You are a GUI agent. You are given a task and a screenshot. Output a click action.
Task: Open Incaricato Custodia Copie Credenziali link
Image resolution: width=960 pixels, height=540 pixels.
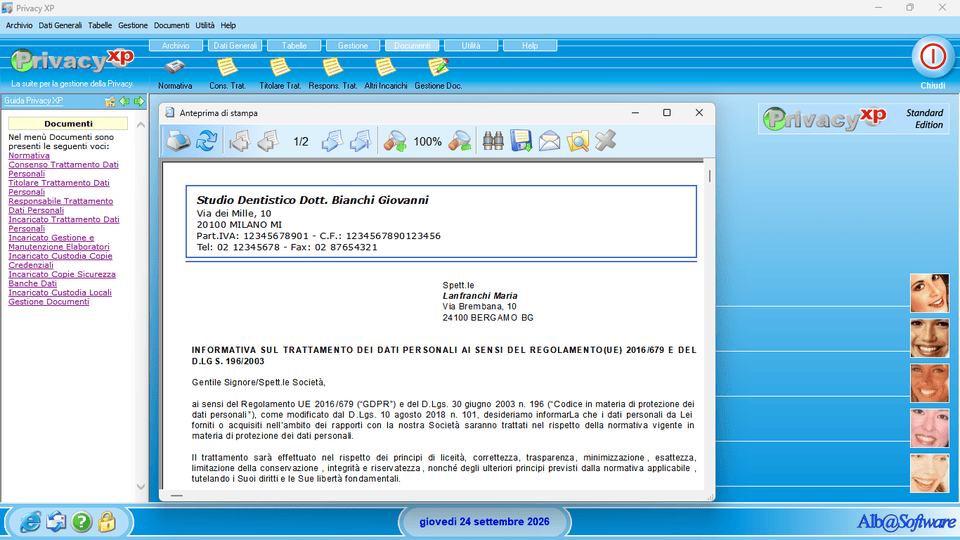click(60, 261)
